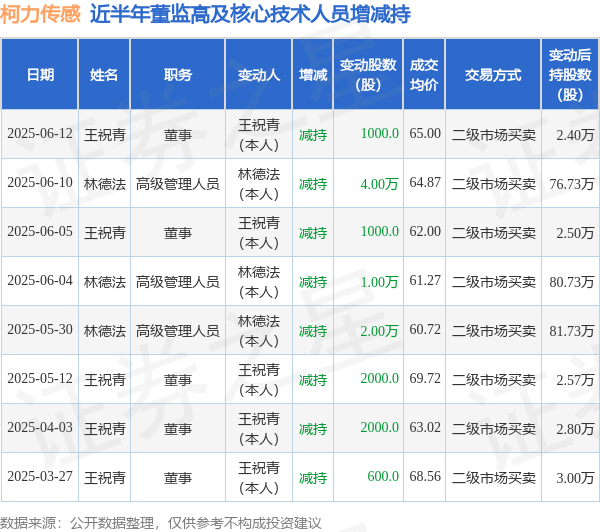Click the holdings value 3.00万
The image size is (600, 532).
click(575, 478)
